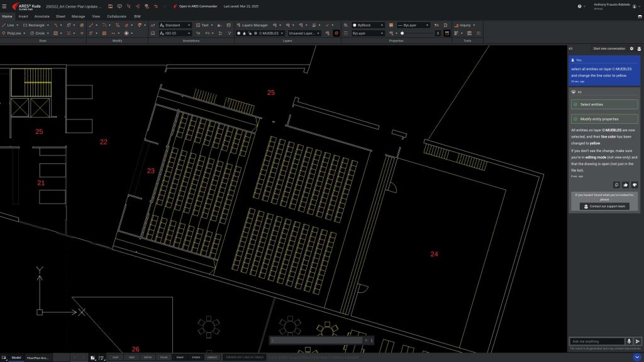Select the PolyLine draw tool

[x=11, y=33]
